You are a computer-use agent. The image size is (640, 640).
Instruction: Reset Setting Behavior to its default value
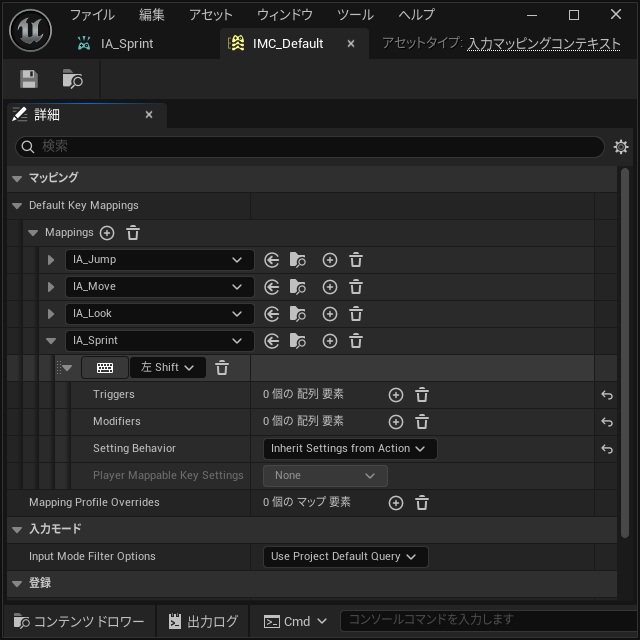(x=607, y=449)
